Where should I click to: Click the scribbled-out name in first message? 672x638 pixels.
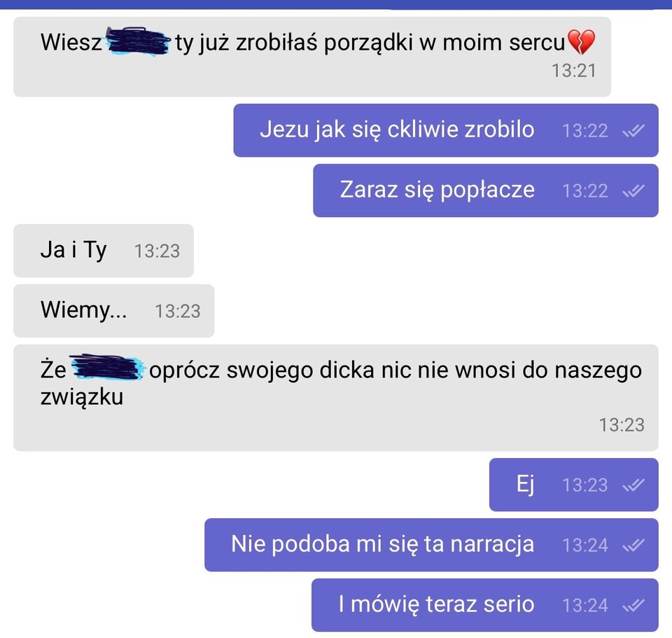click(138, 41)
